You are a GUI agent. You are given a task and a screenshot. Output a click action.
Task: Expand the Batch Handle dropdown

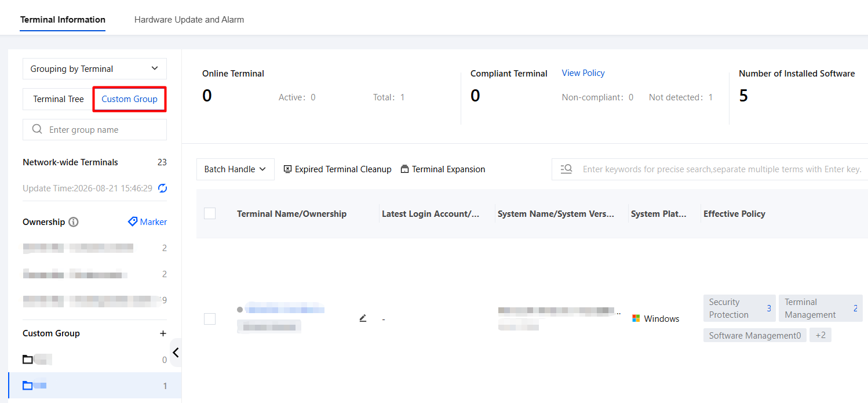coord(235,169)
